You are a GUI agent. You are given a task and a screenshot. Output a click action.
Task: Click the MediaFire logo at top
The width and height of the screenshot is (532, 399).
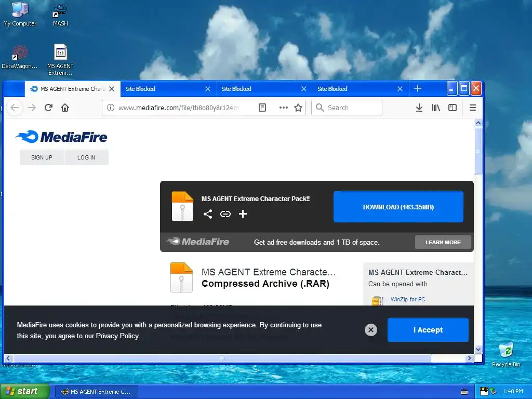pyautogui.click(x=61, y=137)
